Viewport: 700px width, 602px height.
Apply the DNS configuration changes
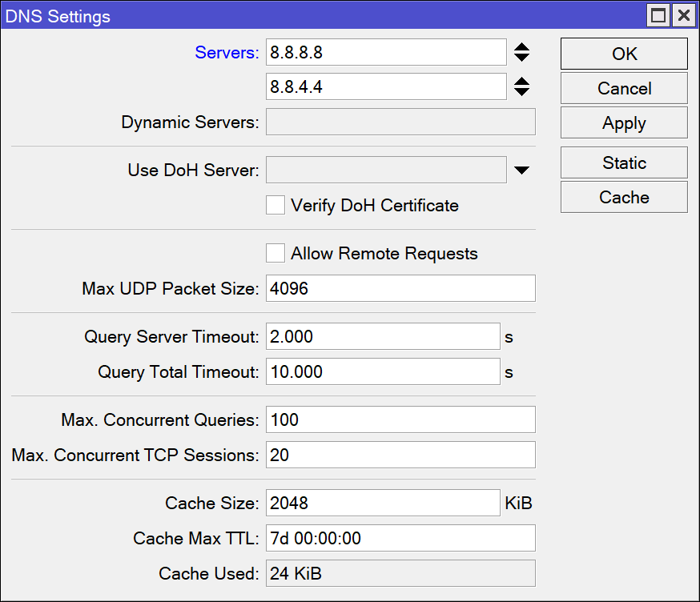(x=623, y=122)
